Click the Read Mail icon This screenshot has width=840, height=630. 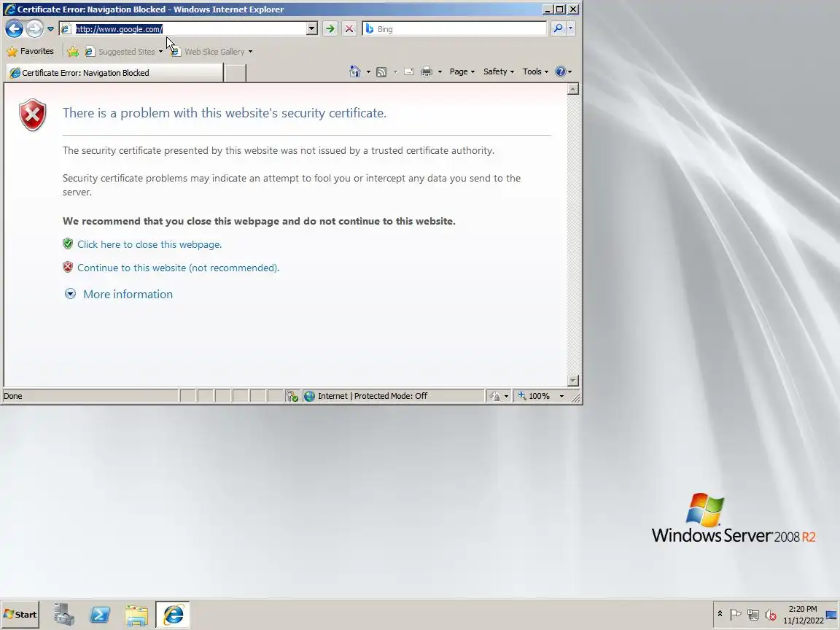click(x=409, y=71)
